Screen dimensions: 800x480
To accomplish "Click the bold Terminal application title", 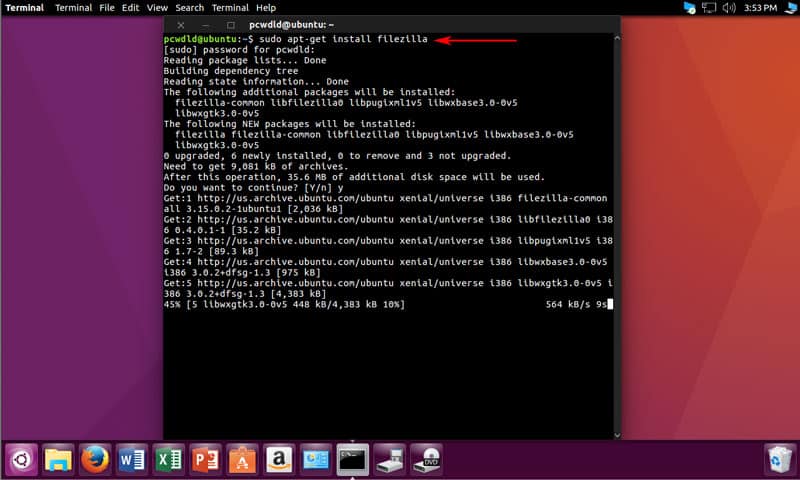I will [x=24, y=8].
